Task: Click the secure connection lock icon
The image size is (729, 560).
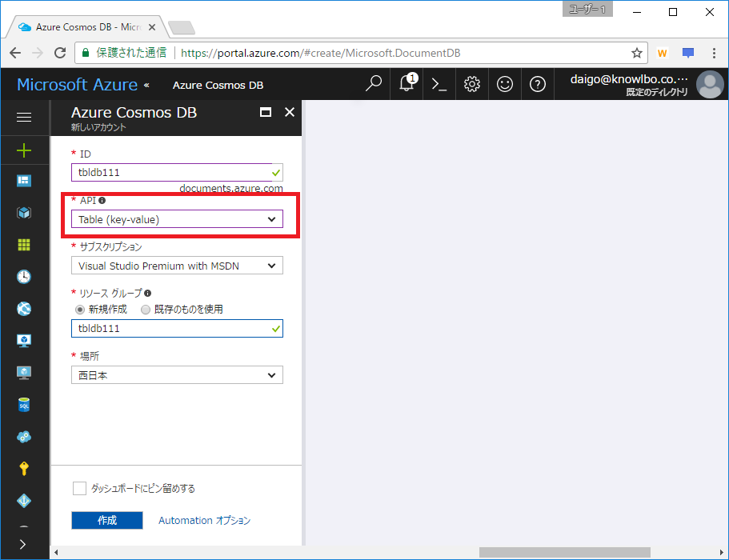Action: (x=86, y=53)
